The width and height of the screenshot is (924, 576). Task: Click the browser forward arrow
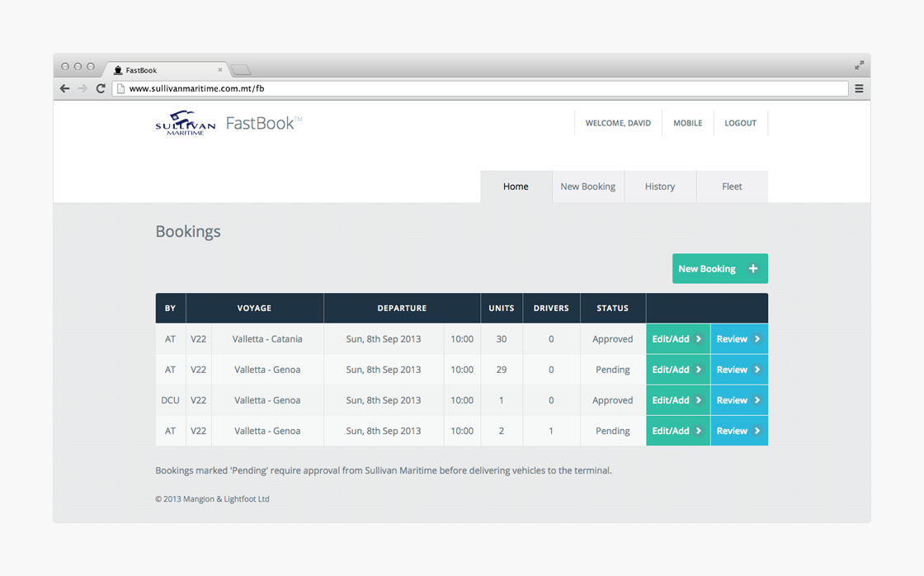82,88
